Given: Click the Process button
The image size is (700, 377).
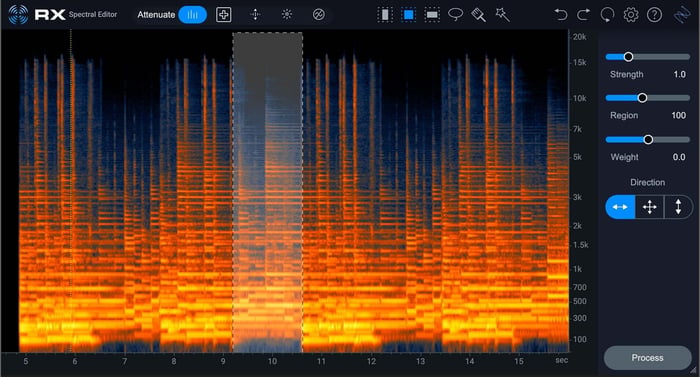Looking at the screenshot, I should click(647, 358).
